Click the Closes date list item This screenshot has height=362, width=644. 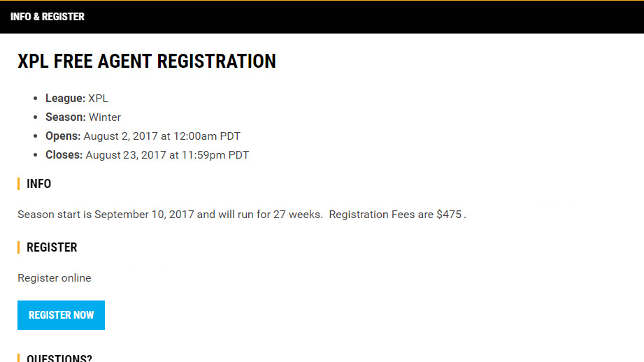(147, 155)
